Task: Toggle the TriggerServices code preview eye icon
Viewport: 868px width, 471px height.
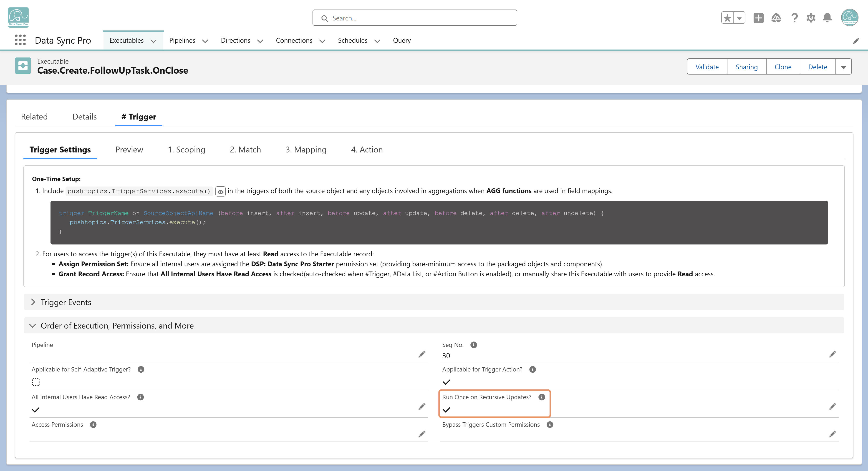Action: [220, 192]
